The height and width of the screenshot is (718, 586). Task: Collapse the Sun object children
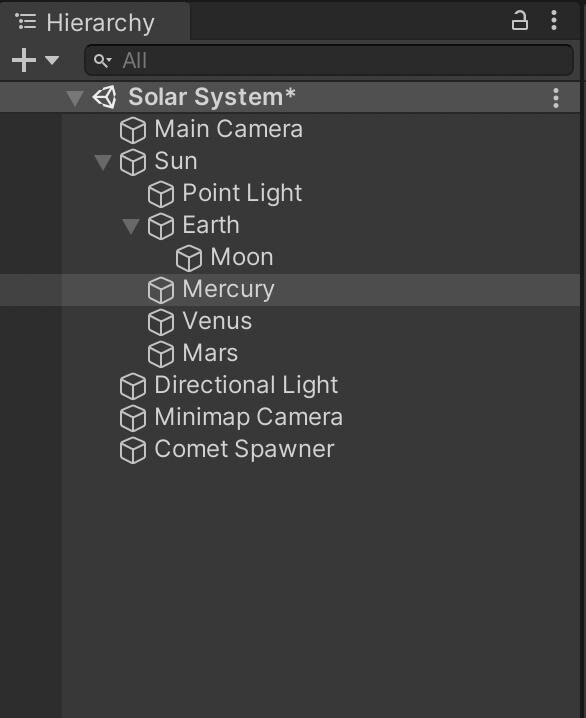[x=103, y=162]
